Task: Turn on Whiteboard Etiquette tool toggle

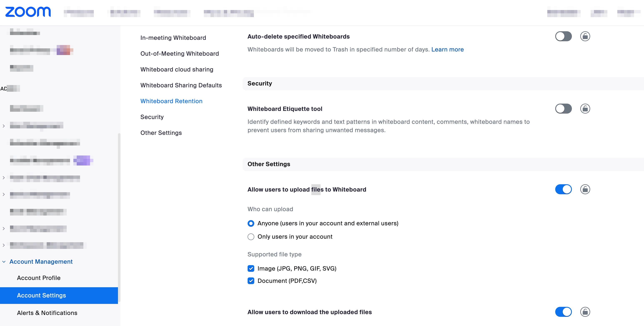Action: tap(563, 109)
